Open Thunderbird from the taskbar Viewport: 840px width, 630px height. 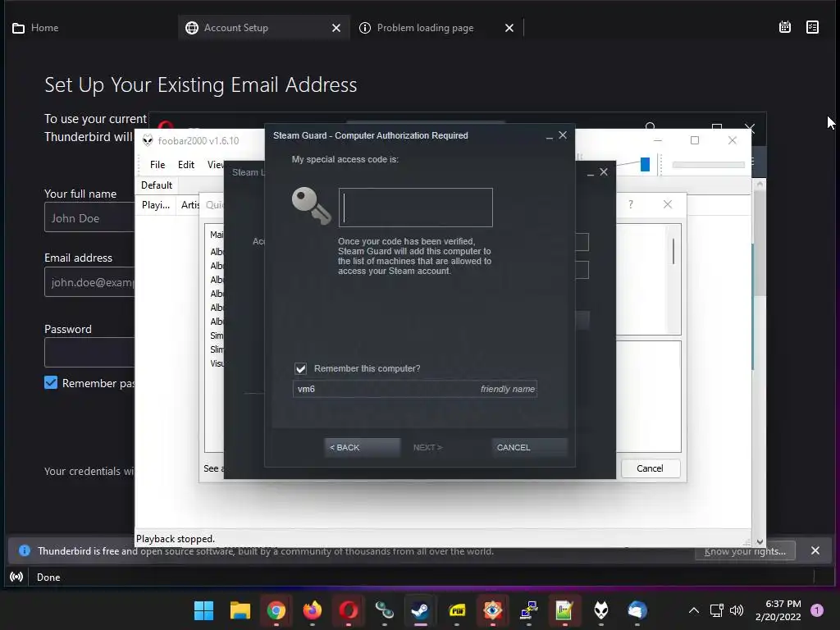[x=637, y=610]
